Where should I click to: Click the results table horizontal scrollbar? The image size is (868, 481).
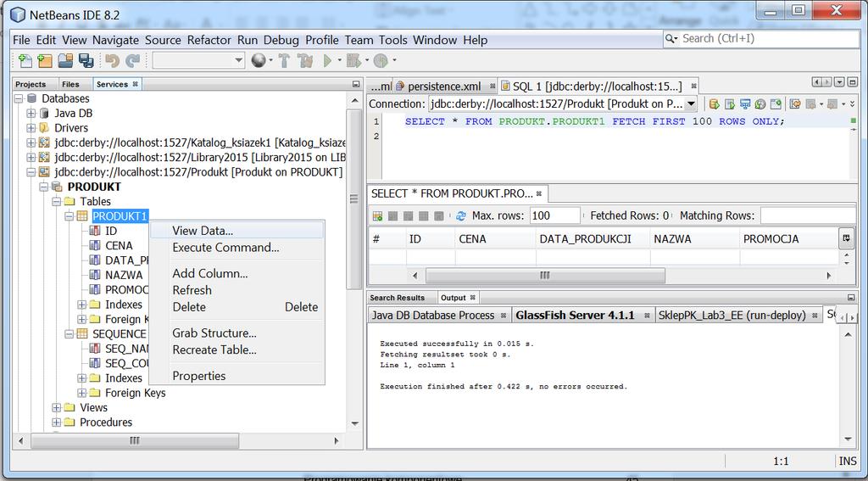(545, 276)
